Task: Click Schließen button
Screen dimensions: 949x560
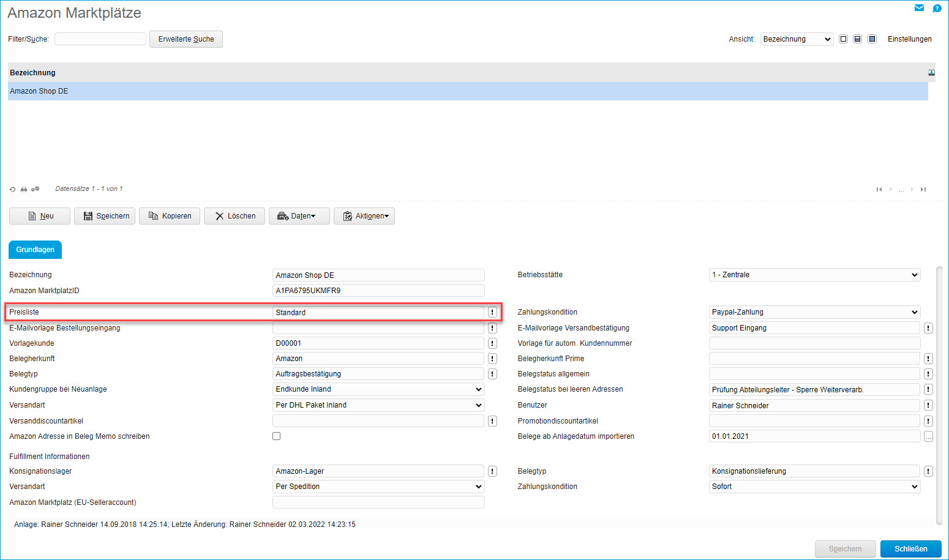Action: [x=910, y=549]
